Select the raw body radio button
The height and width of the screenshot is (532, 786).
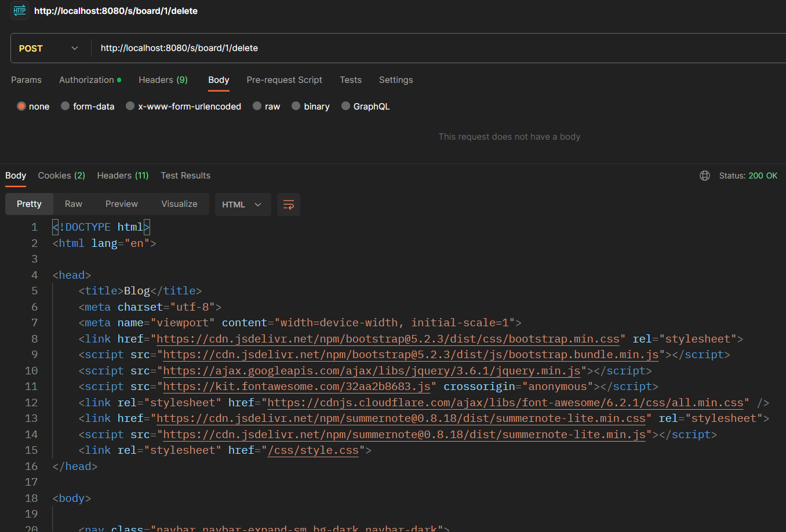(x=257, y=106)
